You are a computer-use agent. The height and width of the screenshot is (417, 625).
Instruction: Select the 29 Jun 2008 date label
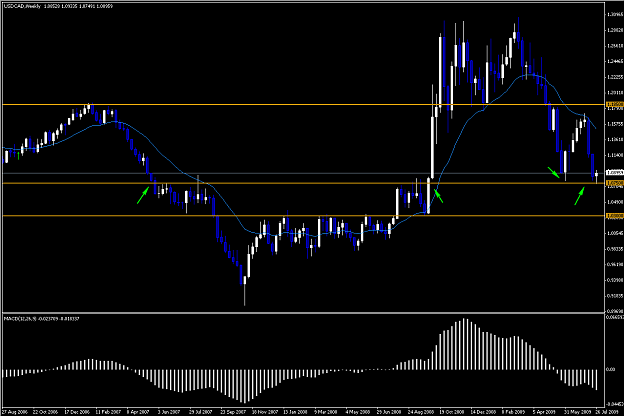click(389, 411)
